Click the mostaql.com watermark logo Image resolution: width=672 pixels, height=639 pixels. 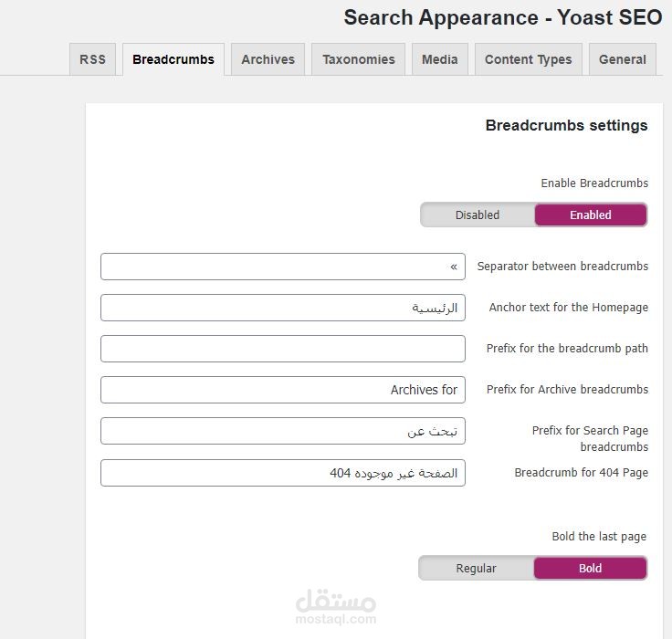pyautogui.click(x=336, y=608)
